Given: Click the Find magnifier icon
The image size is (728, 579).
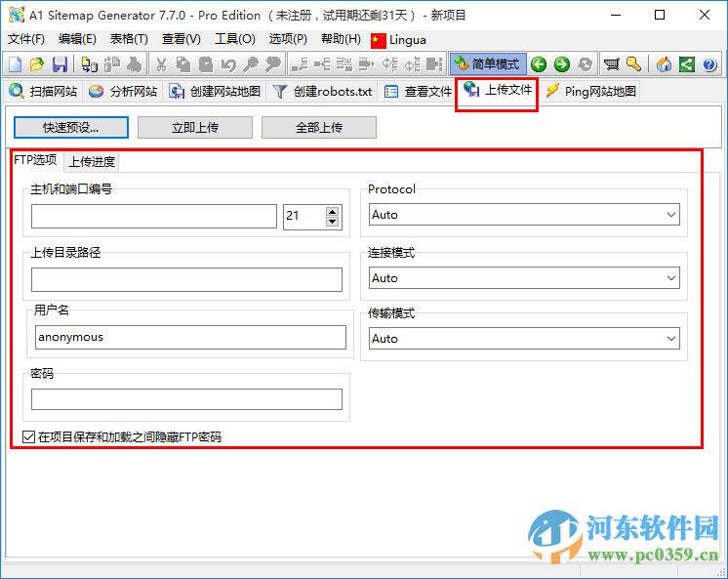Looking at the screenshot, I should tap(251, 64).
